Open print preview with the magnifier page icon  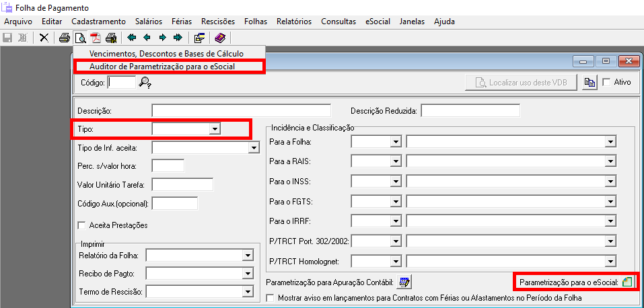pos(80,38)
